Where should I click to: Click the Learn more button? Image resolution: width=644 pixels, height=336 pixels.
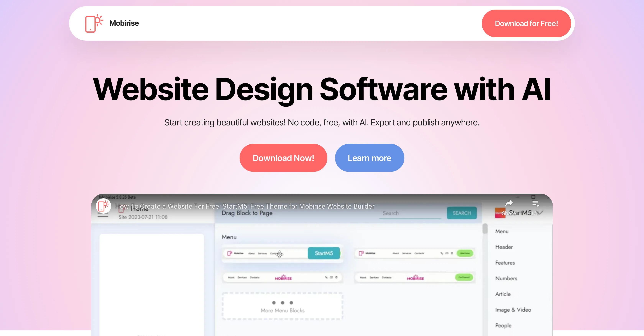(369, 158)
